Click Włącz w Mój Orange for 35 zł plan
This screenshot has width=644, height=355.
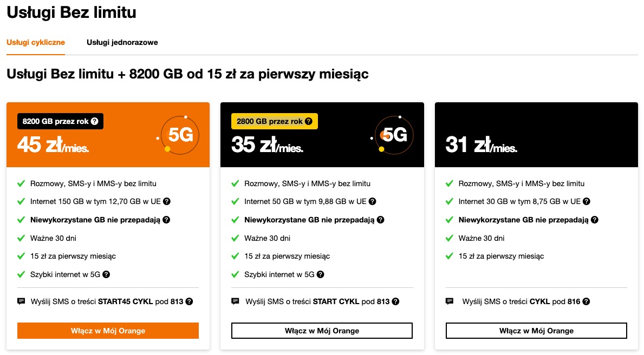pyautogui.click(x=322, y=331)
